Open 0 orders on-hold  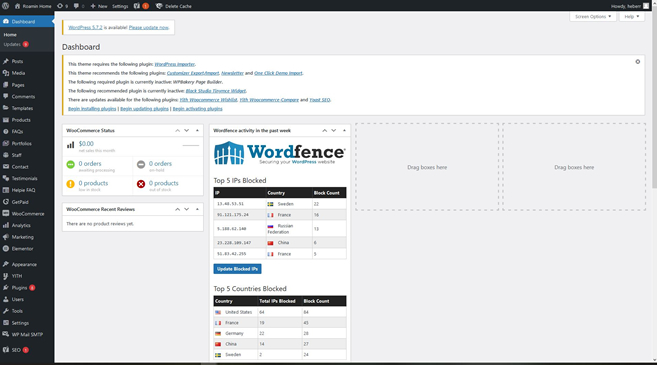[160, 164]
